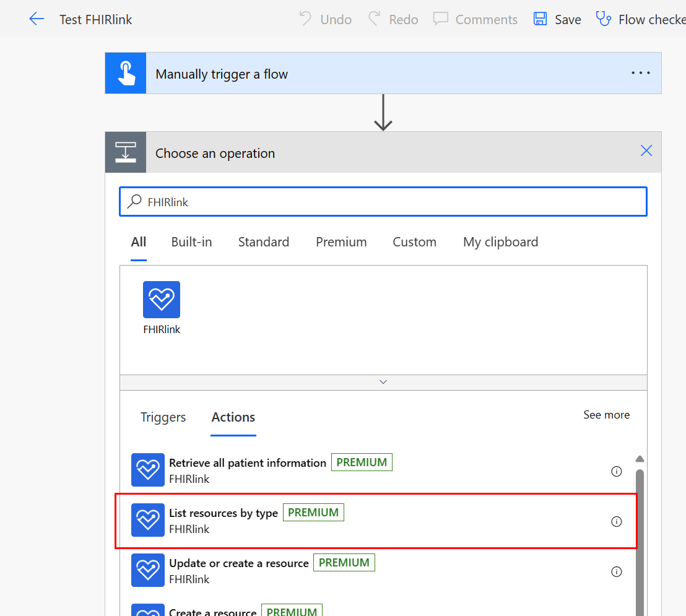Collapse the connectors list with the chevron
686x616 pixels.
(383, 382)
